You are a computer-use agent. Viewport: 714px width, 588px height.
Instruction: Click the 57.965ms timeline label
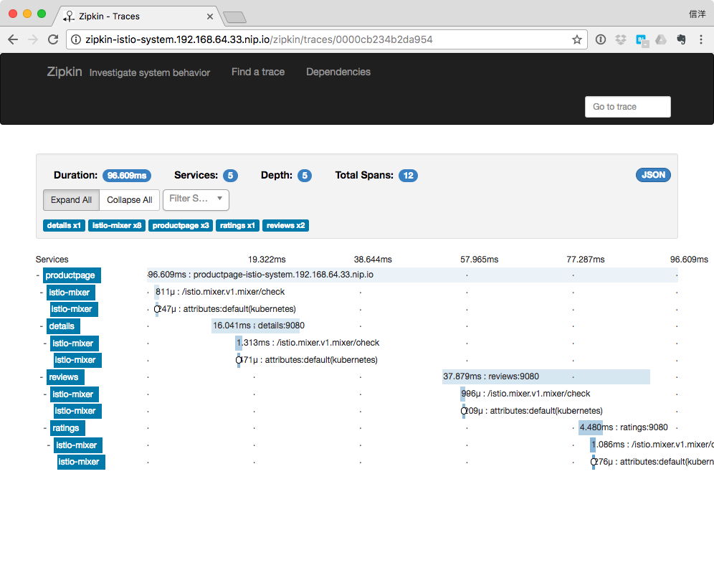pyautogui.click(x=479, y=259)
